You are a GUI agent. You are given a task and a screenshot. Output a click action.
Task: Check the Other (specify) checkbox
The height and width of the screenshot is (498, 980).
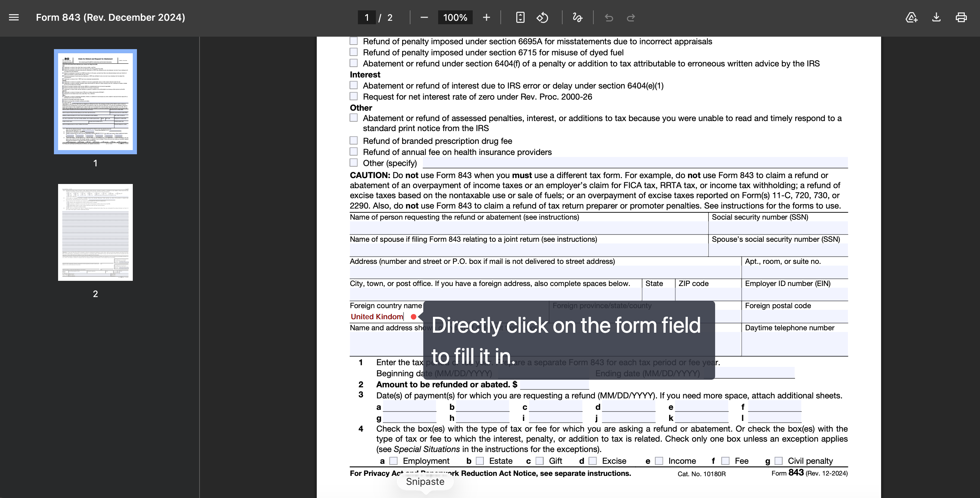[354, 163]
